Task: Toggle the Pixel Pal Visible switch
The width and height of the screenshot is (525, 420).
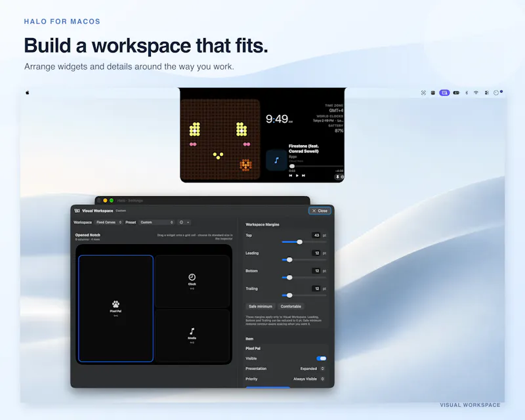Action: pos(322,358)
